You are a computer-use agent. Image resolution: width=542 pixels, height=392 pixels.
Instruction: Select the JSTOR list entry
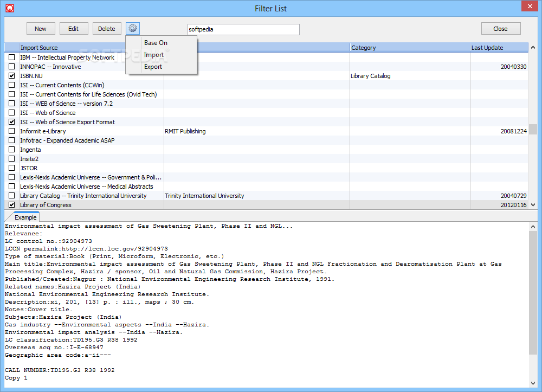[x=29, y=168]
